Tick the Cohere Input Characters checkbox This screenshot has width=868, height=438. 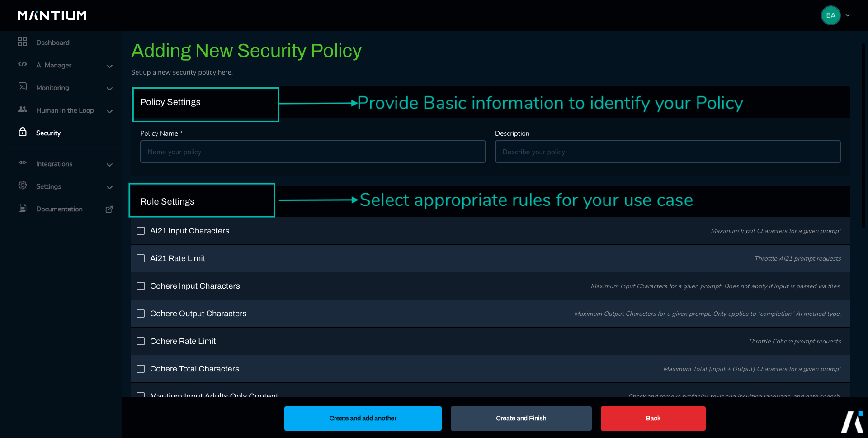141,286
